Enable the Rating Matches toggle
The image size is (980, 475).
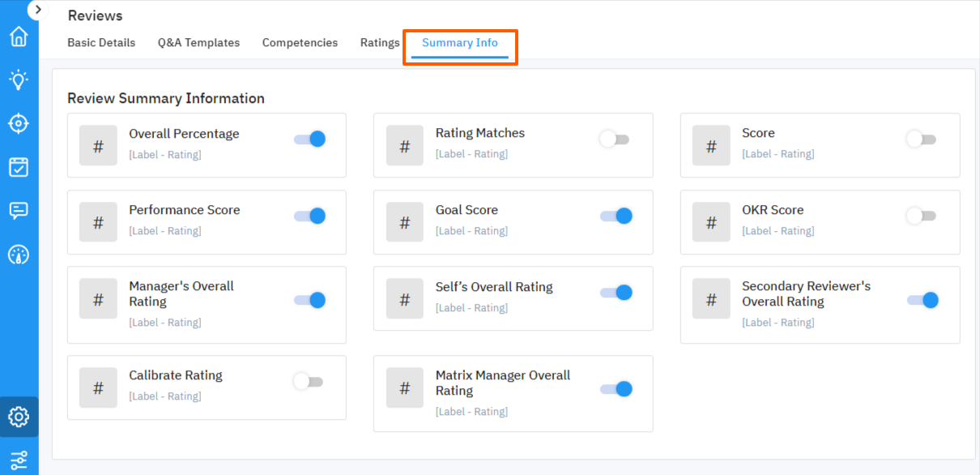[x=615, y=139]
